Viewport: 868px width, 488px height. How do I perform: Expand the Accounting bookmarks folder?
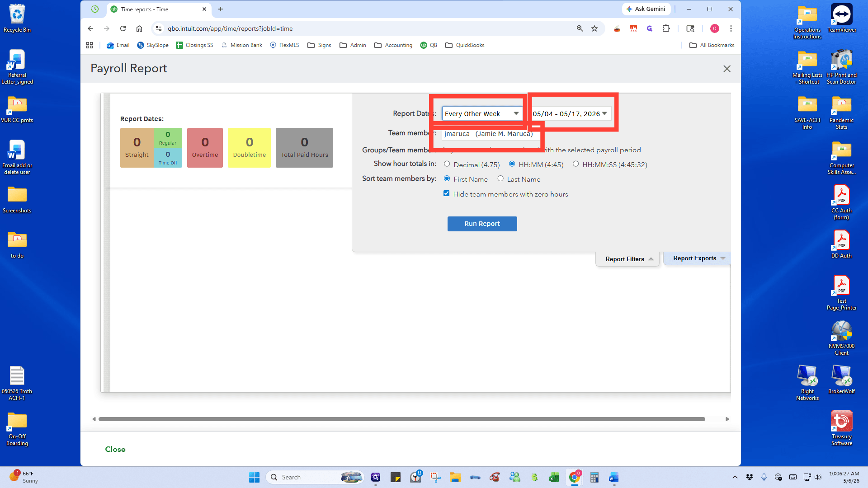click(x=393, y=45)
